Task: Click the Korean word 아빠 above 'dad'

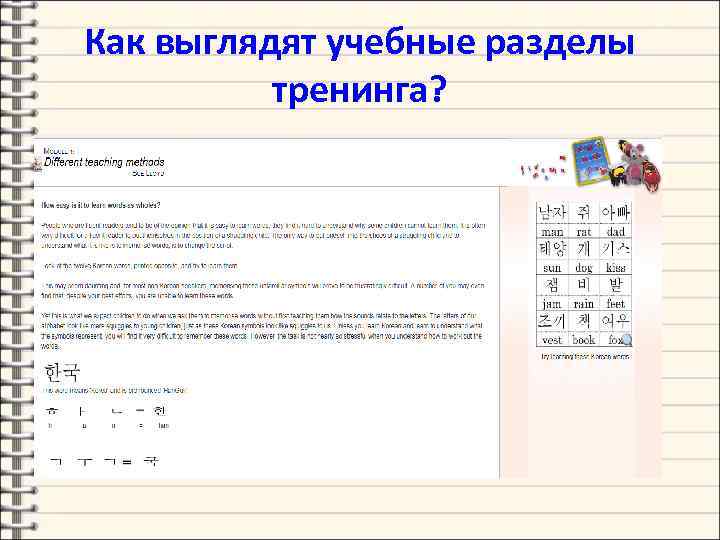Action: coord(615,213)
